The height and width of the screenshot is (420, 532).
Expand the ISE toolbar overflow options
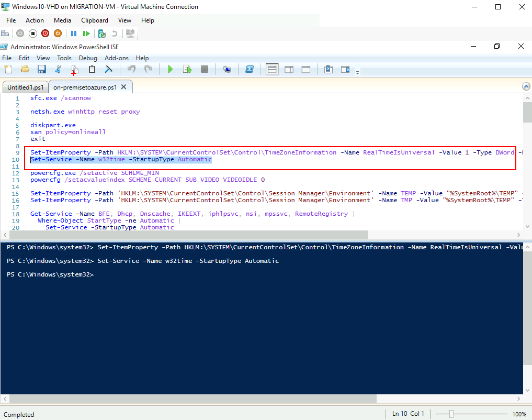(x=358, y=72)
